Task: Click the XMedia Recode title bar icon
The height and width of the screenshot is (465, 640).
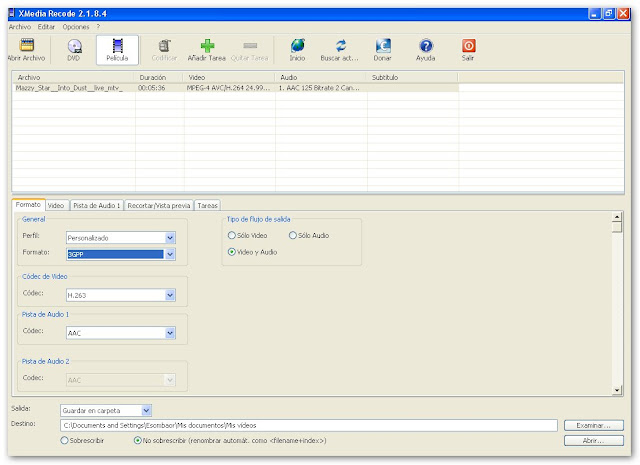Action: click(x=12, y=13)
